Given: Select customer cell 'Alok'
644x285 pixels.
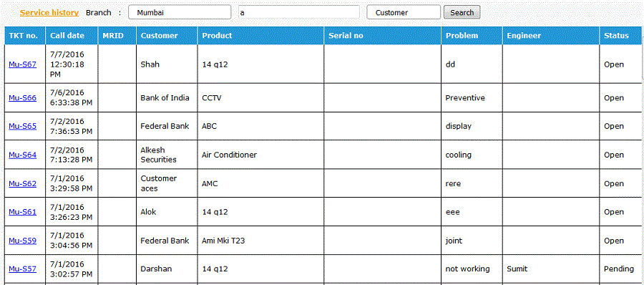Looking at the screenshot, I should point(167,212).
